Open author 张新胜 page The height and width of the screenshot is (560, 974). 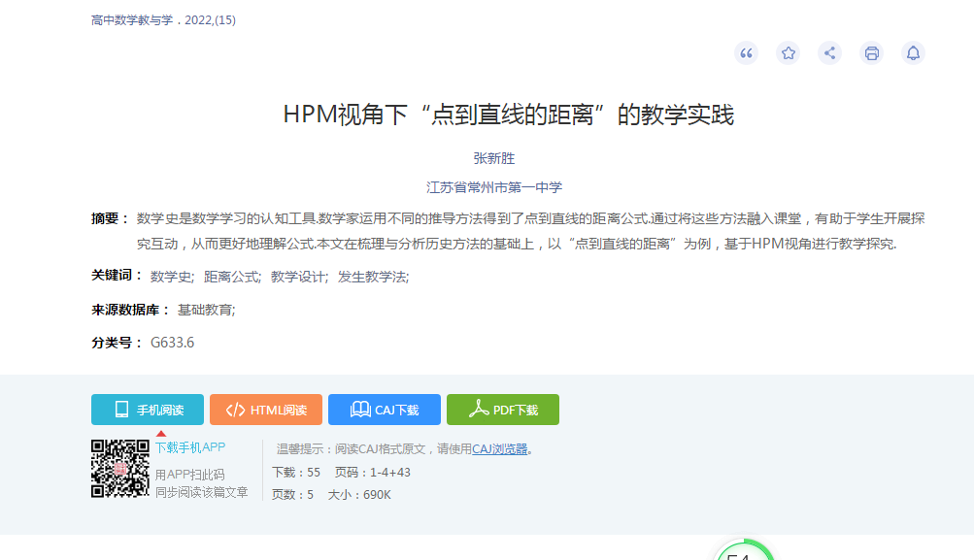(x=494, y=158)
